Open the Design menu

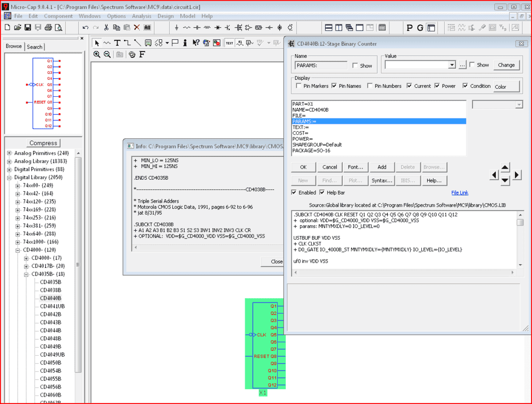(165, 16)
